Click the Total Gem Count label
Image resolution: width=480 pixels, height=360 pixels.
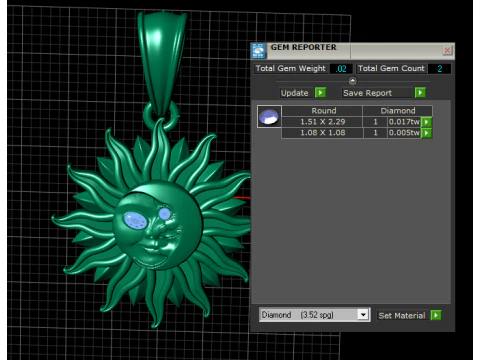point(391,68)
